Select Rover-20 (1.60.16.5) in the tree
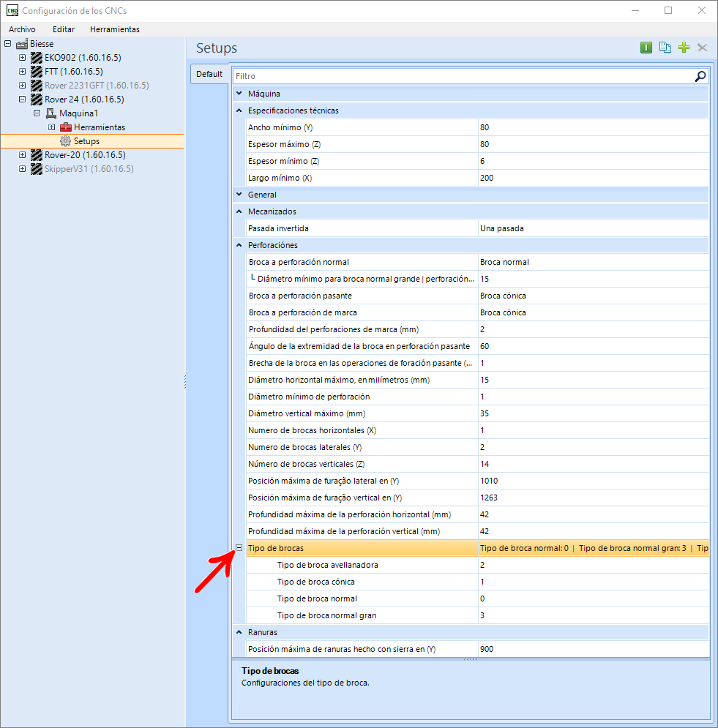Screen dimensions: 718x728 pos(85,155)
